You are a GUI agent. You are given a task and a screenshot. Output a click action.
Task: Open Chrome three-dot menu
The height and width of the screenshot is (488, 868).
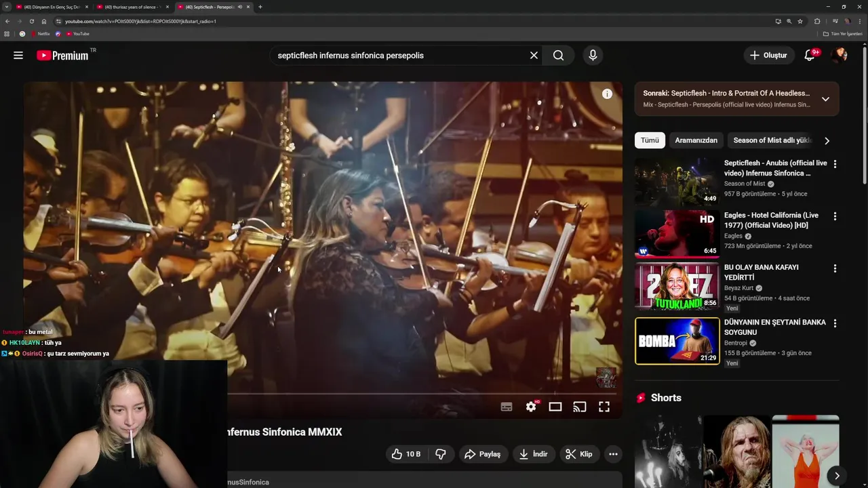(861, 21)
